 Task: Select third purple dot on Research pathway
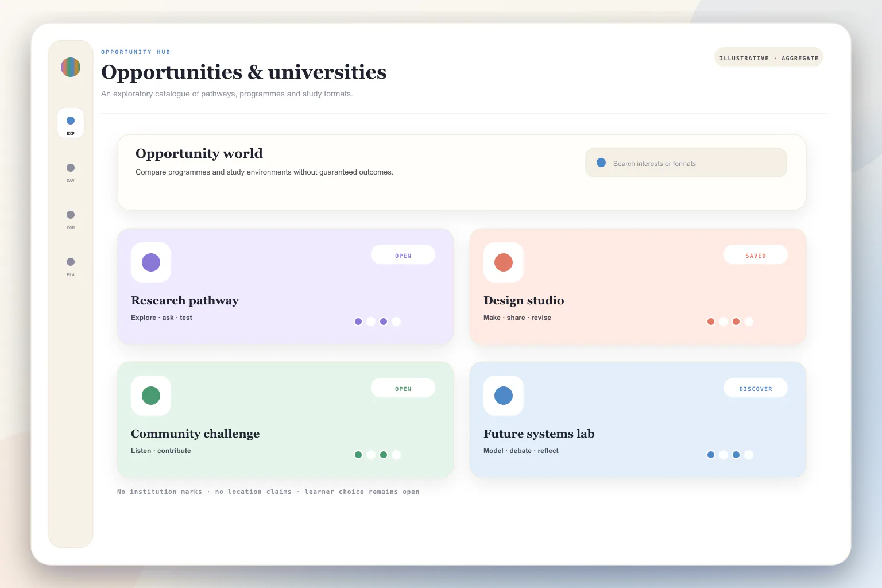click(384, 322)
